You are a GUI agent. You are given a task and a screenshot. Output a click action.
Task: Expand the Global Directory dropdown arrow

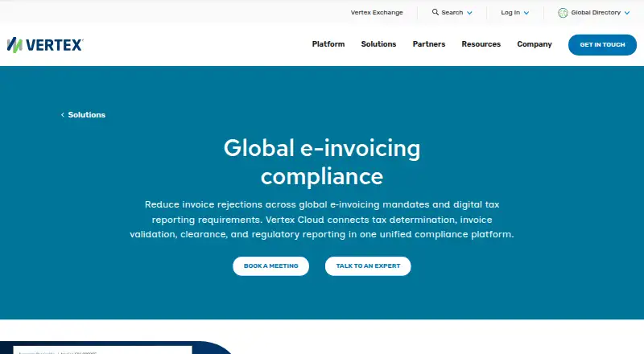tap(627, 13)
